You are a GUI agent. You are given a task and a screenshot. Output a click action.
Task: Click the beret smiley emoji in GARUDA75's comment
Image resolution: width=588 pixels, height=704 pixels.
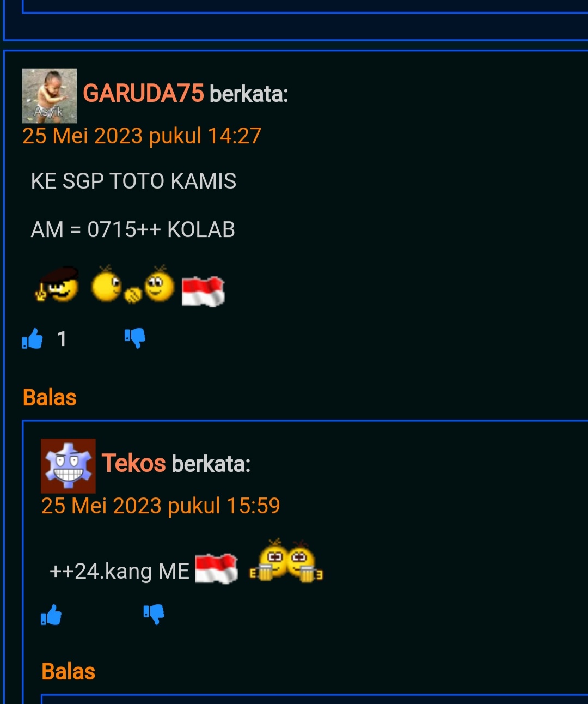[x=57, y=284]
